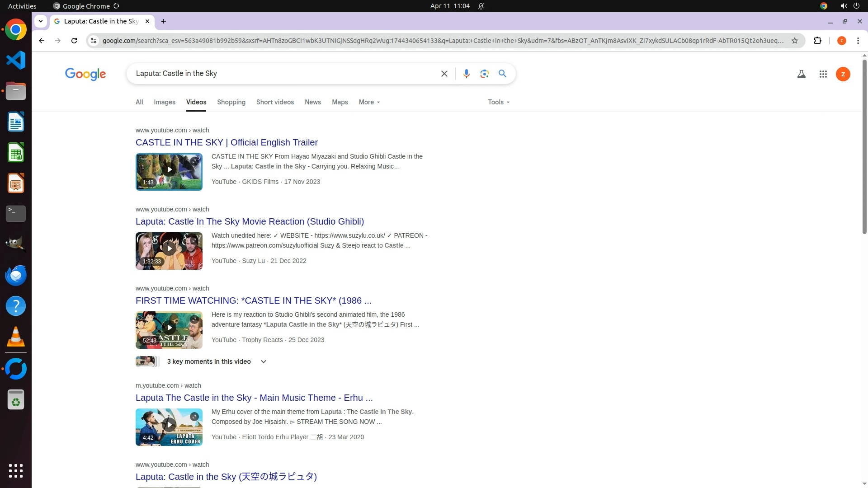Image resolution: width=868 pixels, height=488 pixels.
Task: Open the Tools dropdown menu
Action: coord(498,102)
